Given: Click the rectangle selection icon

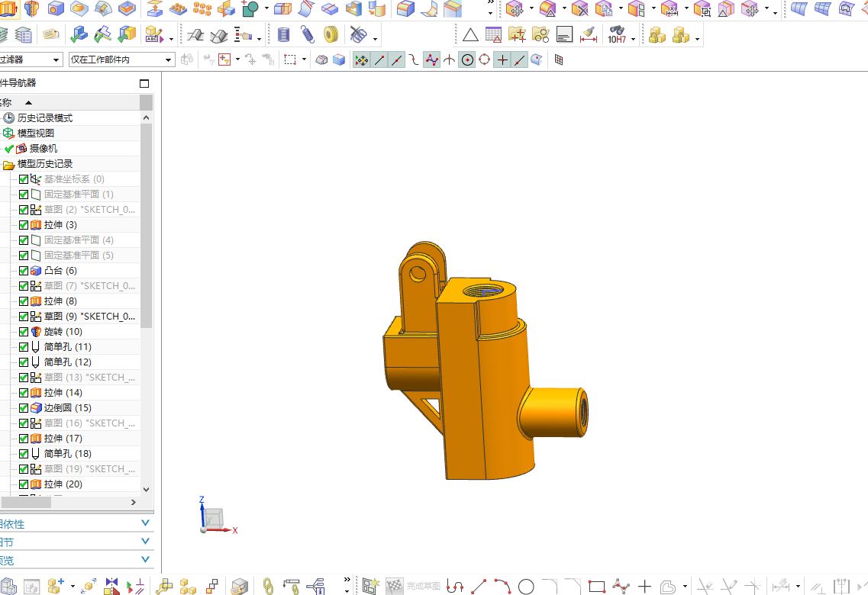Looking at the screenshot, I should coord(290,59).
